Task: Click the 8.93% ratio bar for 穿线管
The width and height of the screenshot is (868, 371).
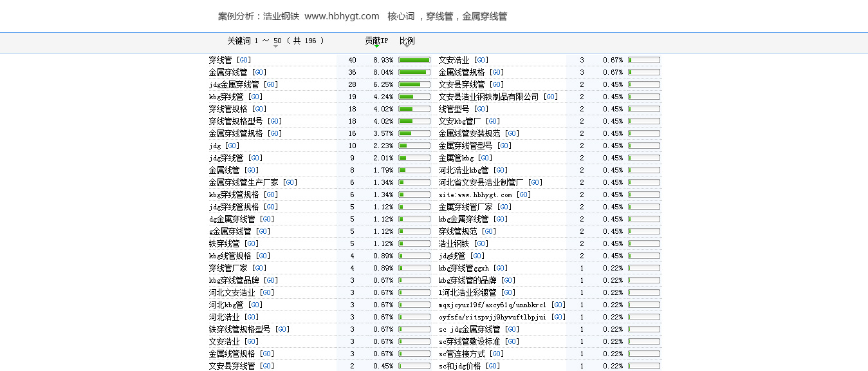Action: click(414, 60)
